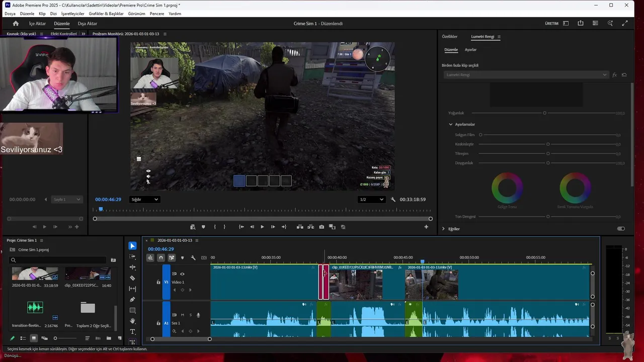
Task: Open the Home screen icon
Action: pos(16,24)
